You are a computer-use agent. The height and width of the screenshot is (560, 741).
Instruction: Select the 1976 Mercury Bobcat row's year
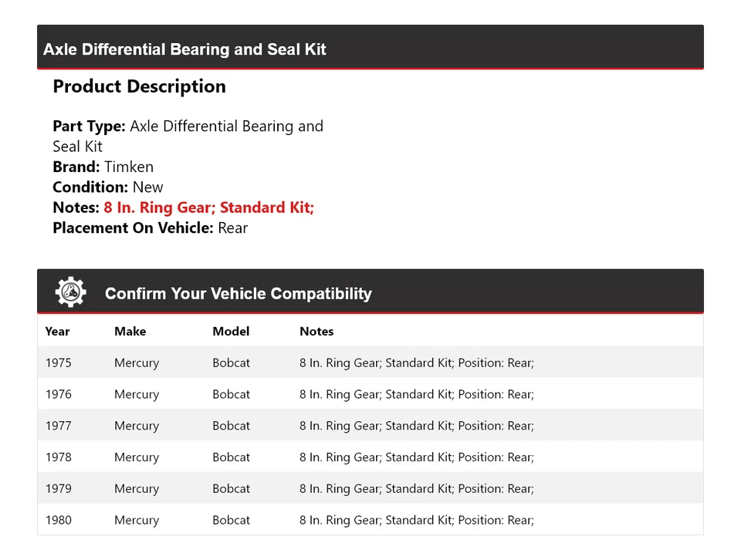pos(58,394)
